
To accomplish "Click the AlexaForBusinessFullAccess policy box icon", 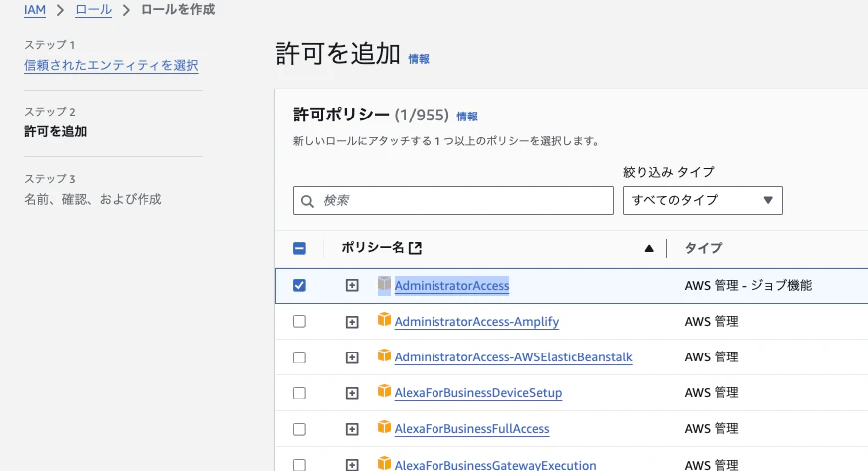I will [x=385, y=427].
